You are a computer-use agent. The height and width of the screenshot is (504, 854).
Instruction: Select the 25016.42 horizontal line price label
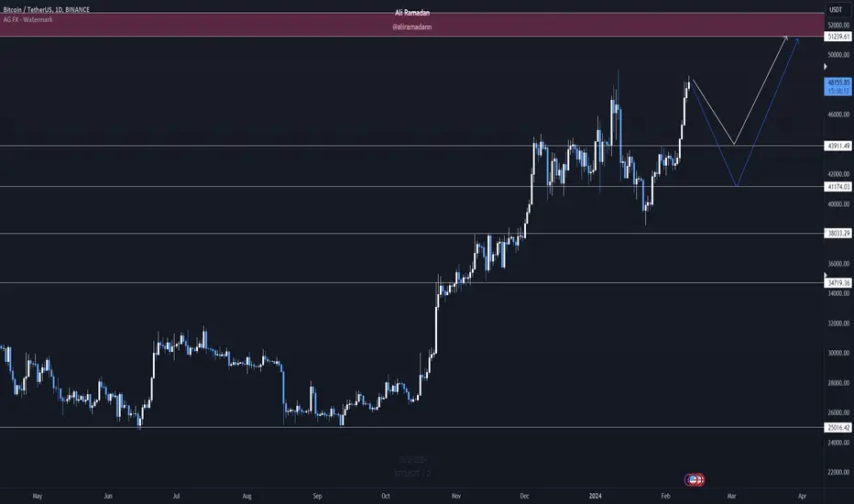(x=838, y=428)
